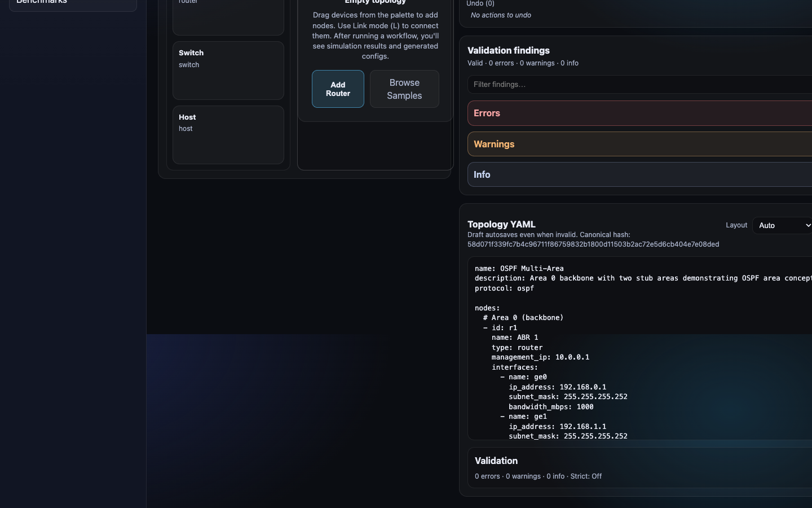Select the canonical hash text

coord(593,244)
